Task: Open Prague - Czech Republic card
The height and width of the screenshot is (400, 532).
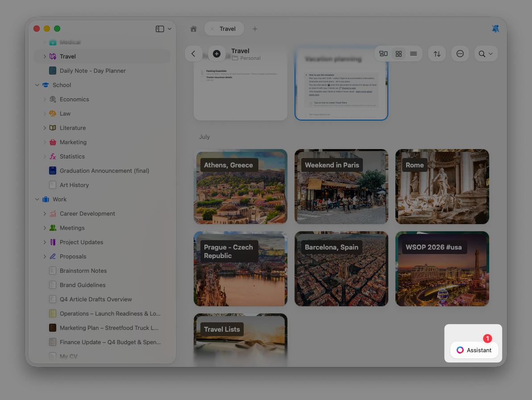Action: [x=241, y=269]
